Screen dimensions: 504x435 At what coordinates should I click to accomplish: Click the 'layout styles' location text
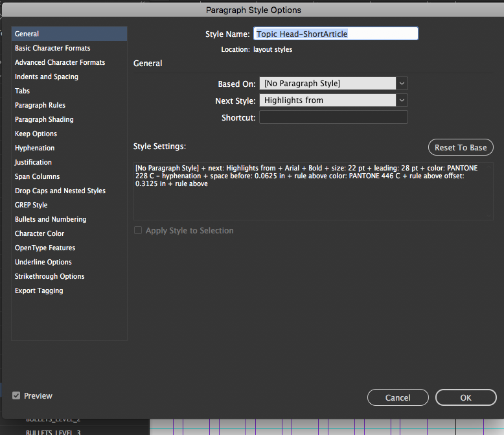[273, 49]
